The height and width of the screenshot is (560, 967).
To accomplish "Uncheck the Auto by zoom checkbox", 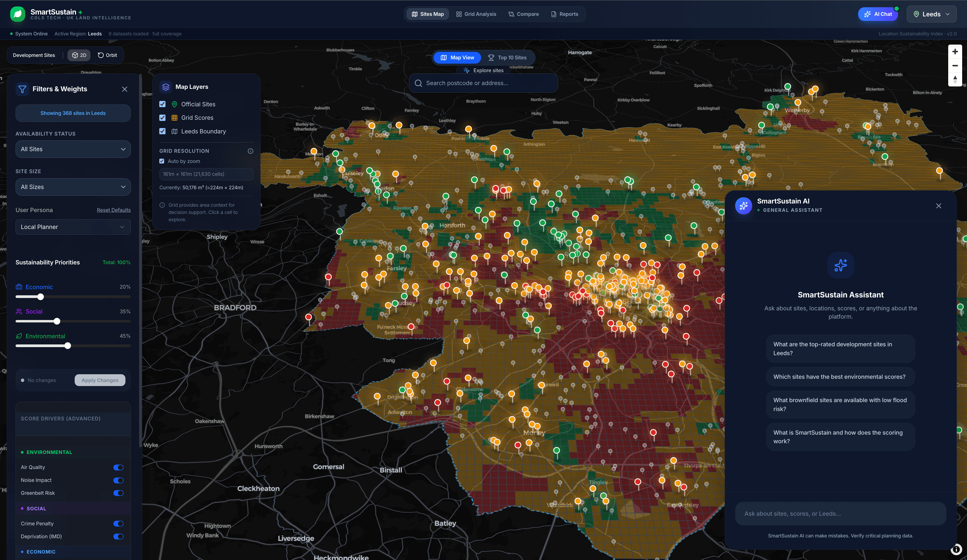I will tap(162, 161).
